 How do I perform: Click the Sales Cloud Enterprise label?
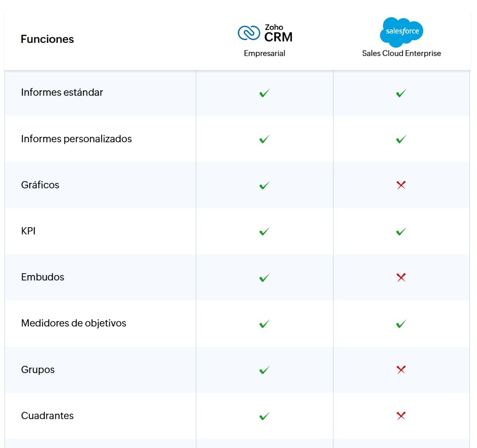(401, 53)
